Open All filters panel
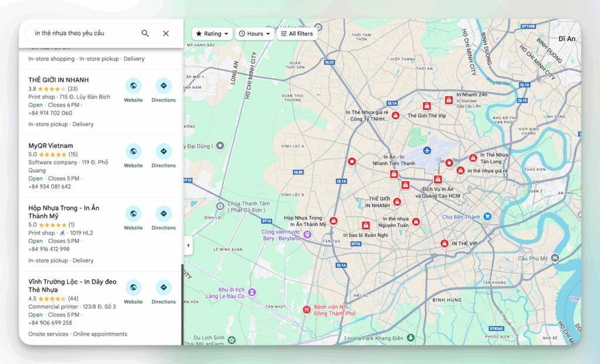Screen dimensions: 600x364 pos(296,33)
